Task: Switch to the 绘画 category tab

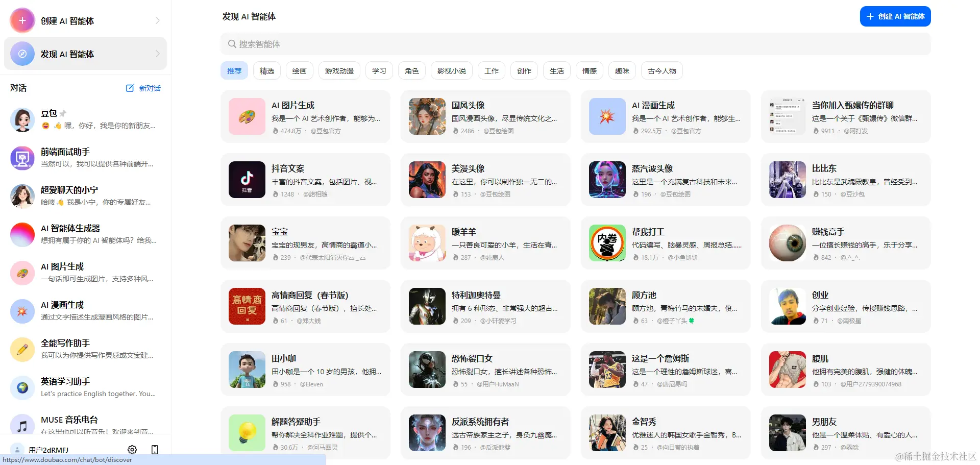Action: (x=300, y=71)
